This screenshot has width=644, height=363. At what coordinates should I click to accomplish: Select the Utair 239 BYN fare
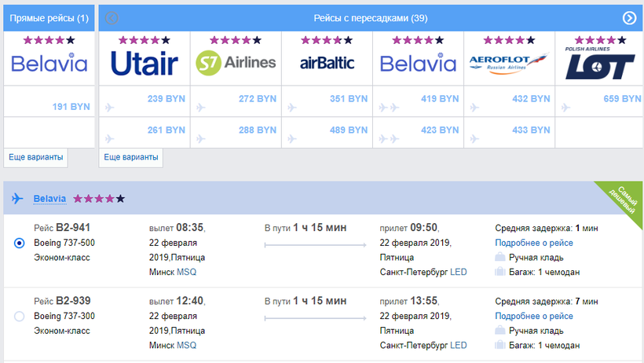(166, 99)
